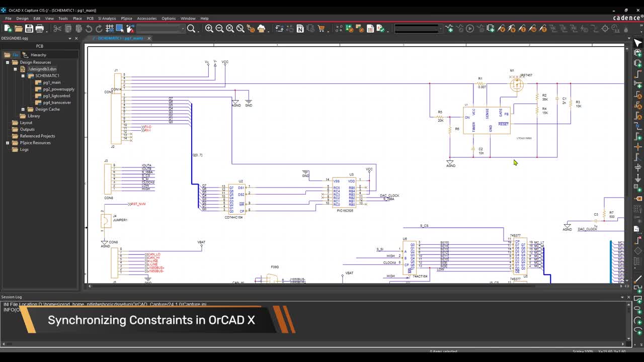Select the pointer tool in right toolbar
Screen dimensions: 644x362
pyautogui.click(x=638, y=43)
